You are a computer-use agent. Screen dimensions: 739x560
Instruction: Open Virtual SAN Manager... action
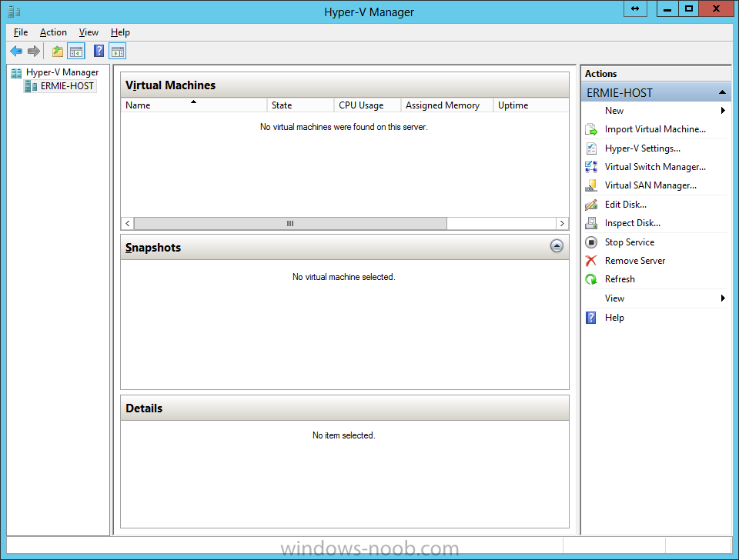point(650,185)
